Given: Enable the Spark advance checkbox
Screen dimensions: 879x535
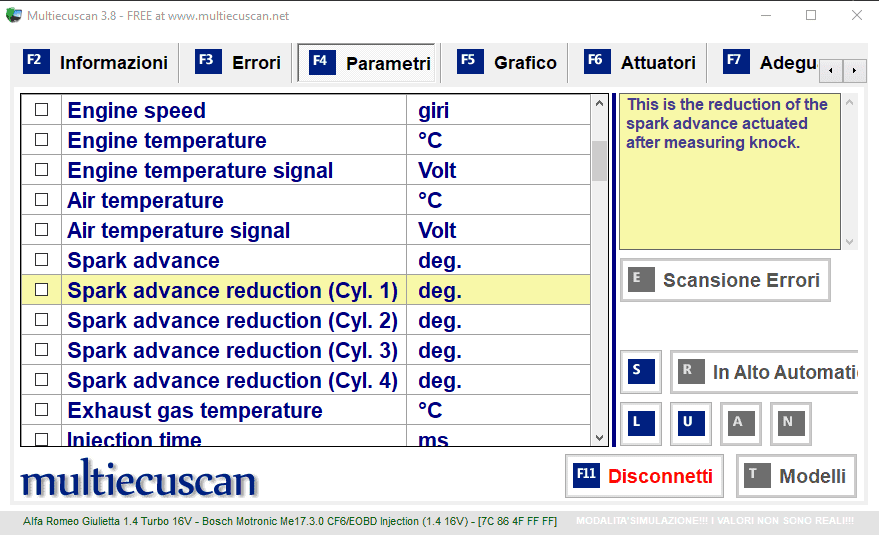Looking at the screenshot, I should [41, 260].
